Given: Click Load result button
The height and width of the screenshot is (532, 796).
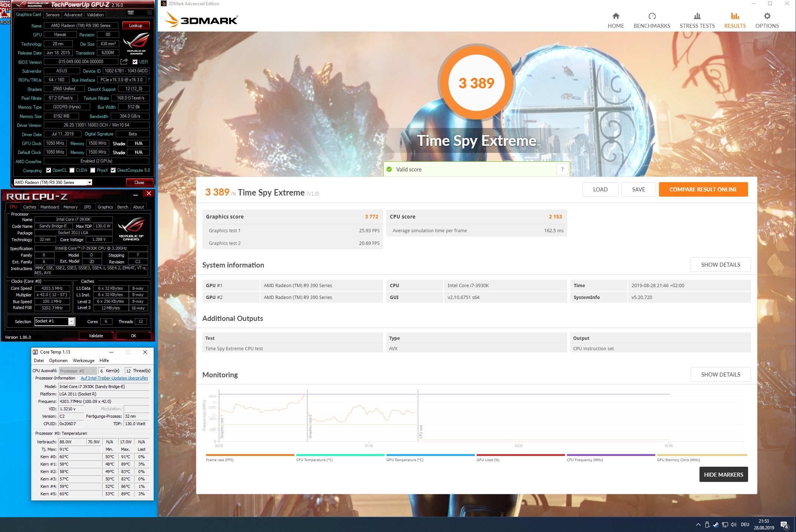Looking at the screenshot, I should pos(600,189).
